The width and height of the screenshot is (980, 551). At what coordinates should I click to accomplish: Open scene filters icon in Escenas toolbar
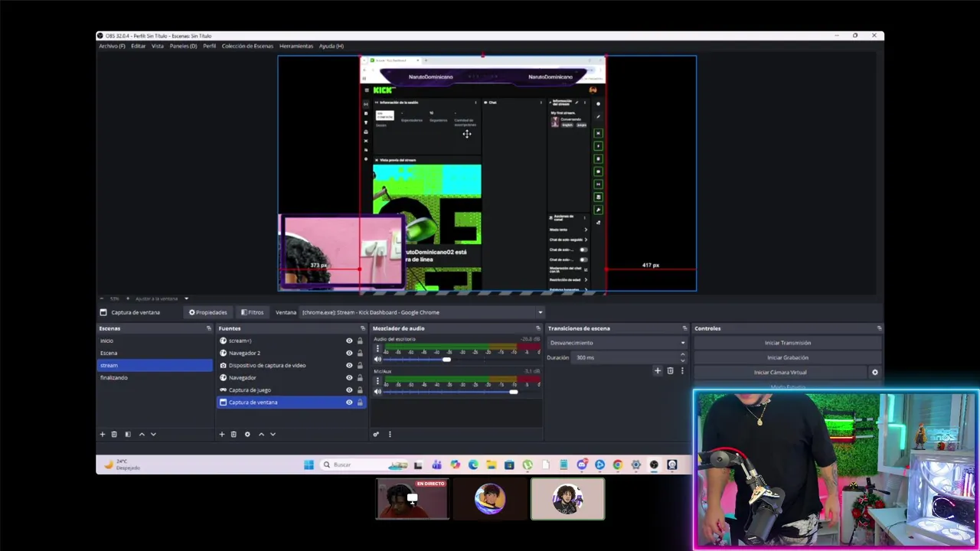click(x=128, y=434)
